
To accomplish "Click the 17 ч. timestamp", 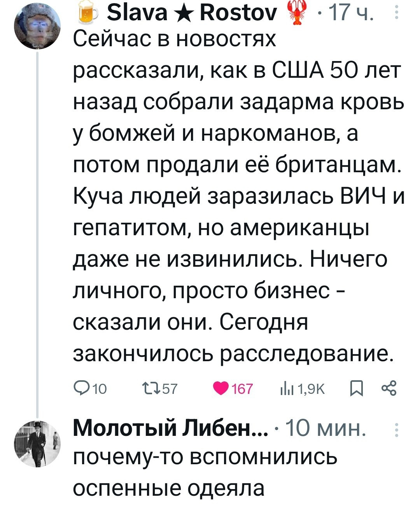I will click(x=350, y=14).
